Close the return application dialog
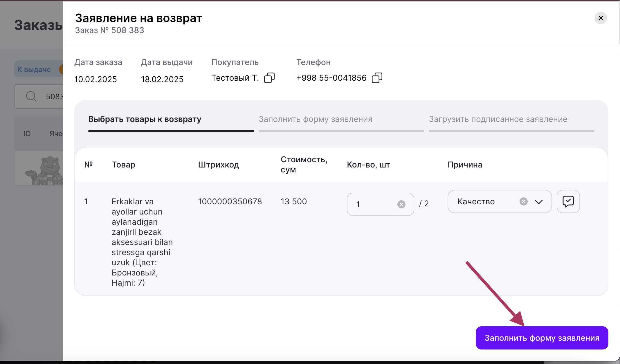 pos(601,18)
